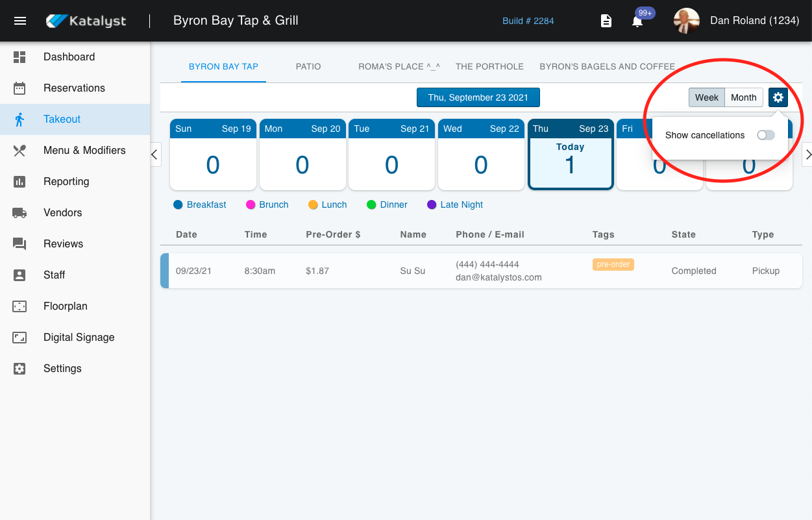Open the Thu, September 23 2021 date picker
The height and width of the screenshot is (520, 812).
click(x=478, y=97)
